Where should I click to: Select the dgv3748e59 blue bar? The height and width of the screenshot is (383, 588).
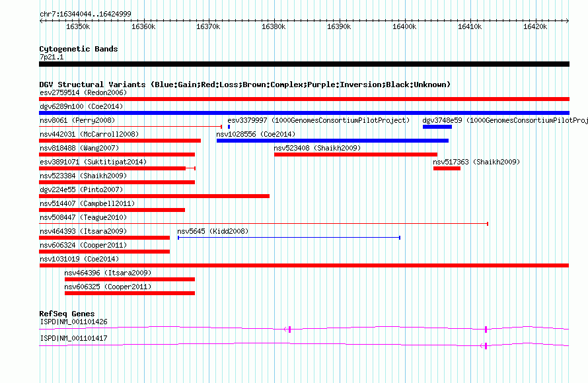[x=437, y=127]
